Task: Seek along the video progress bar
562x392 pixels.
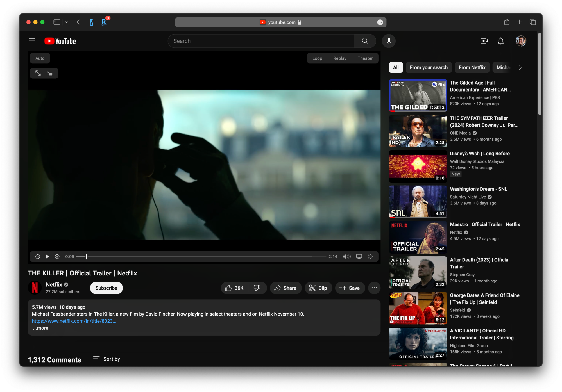Action: coord(201,256)
